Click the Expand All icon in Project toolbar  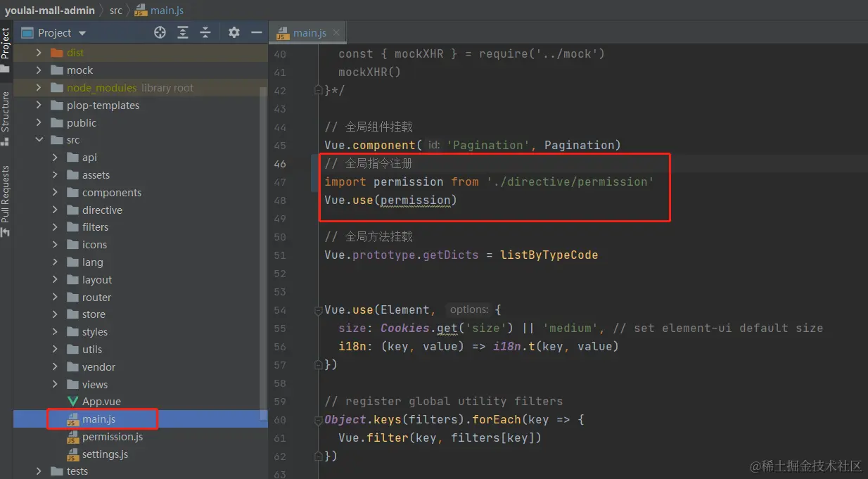[x=183, y=32]
